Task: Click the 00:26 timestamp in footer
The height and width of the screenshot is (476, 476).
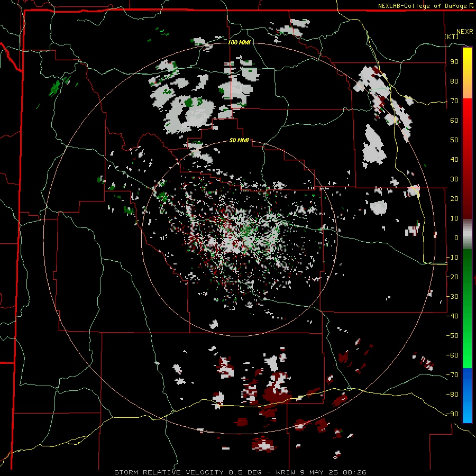Action: pos(354,472)
